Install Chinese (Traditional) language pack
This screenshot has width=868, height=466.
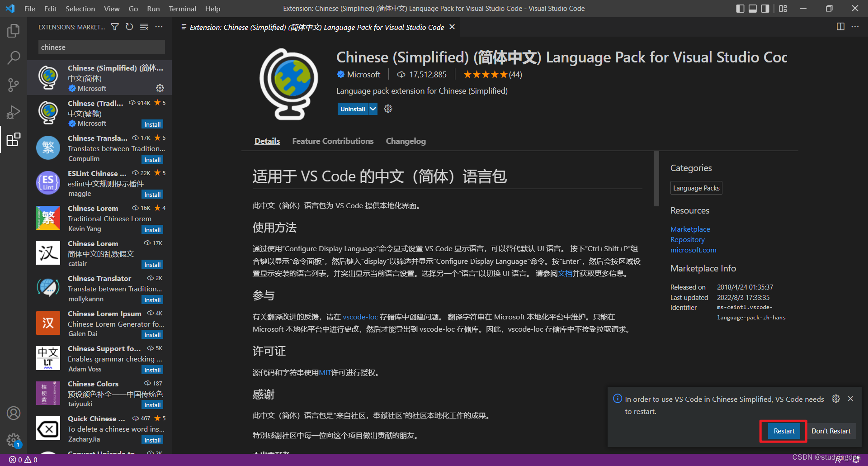coord(152,124)
